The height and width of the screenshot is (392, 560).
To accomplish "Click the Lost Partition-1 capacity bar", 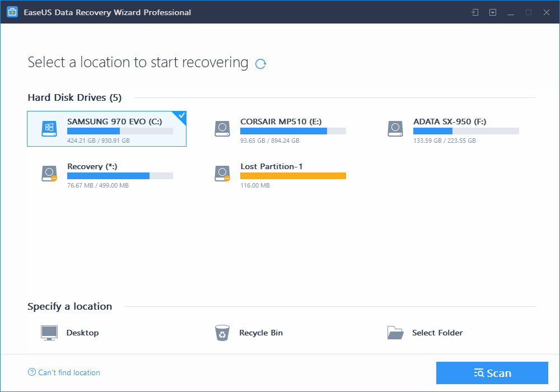I will click(292, 175).
